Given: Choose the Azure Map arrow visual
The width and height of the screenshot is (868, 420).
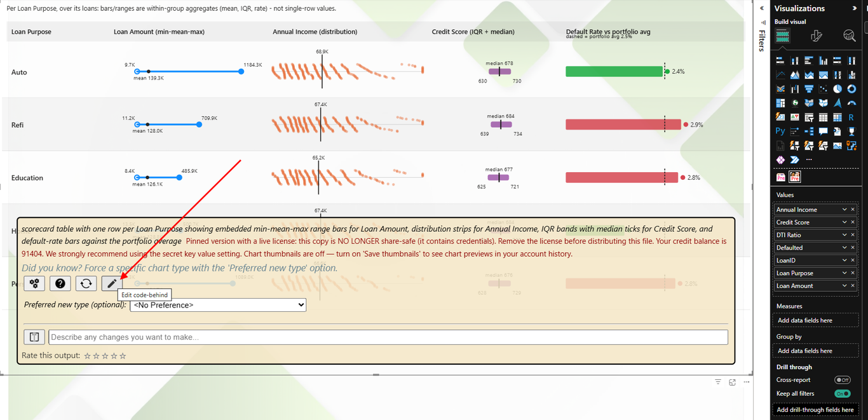Looking at the screenshot, I should point(837,103).
